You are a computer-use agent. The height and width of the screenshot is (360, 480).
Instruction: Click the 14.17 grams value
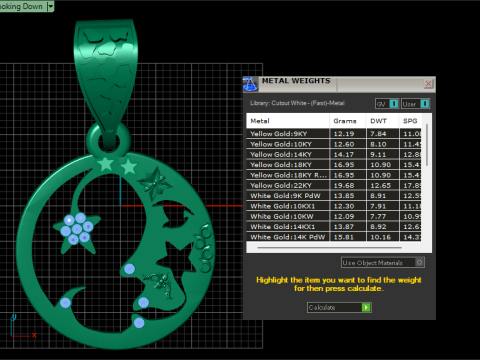[x=344, y=154]
